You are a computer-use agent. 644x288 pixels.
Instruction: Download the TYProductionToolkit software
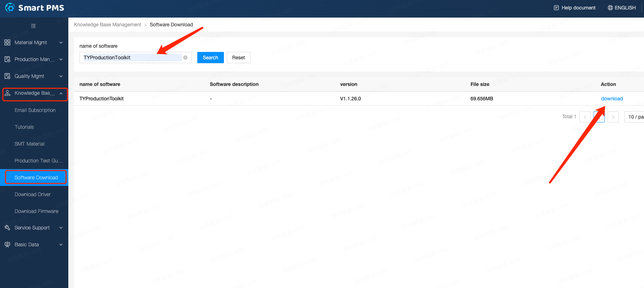[612, 99]
